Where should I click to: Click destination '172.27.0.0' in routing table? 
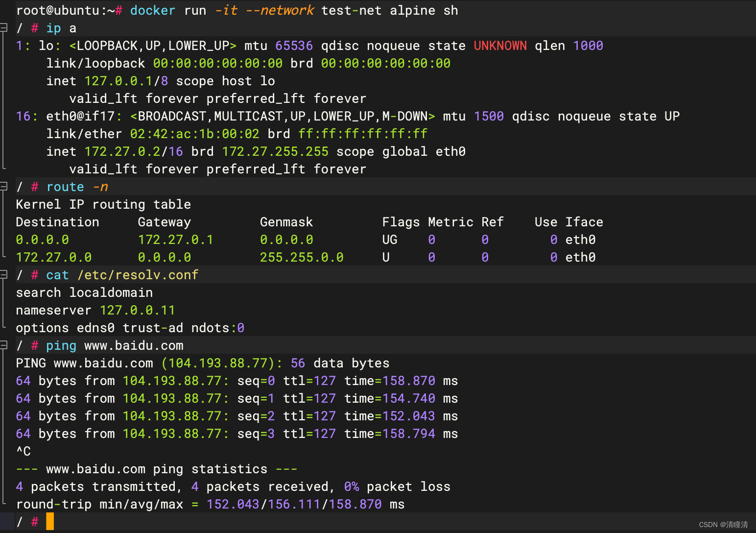point(53,257)
